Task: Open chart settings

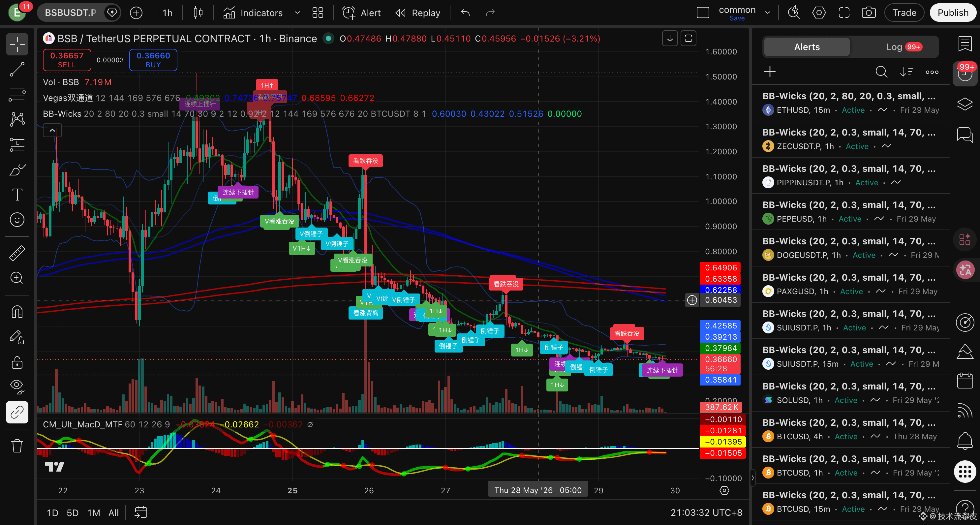Action: coord(819,13)
